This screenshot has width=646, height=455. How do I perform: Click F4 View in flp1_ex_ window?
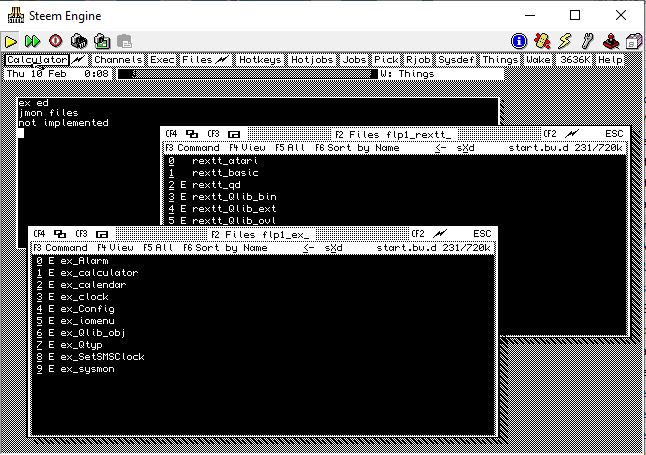[115, 248]
